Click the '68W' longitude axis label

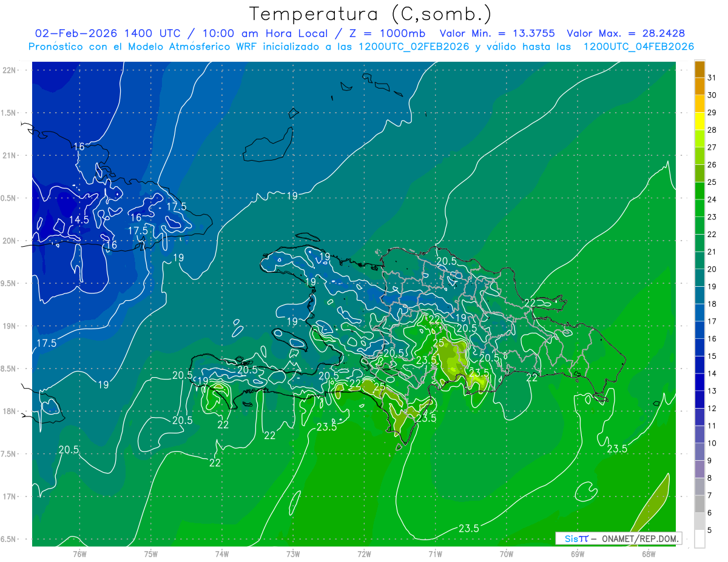648,554
